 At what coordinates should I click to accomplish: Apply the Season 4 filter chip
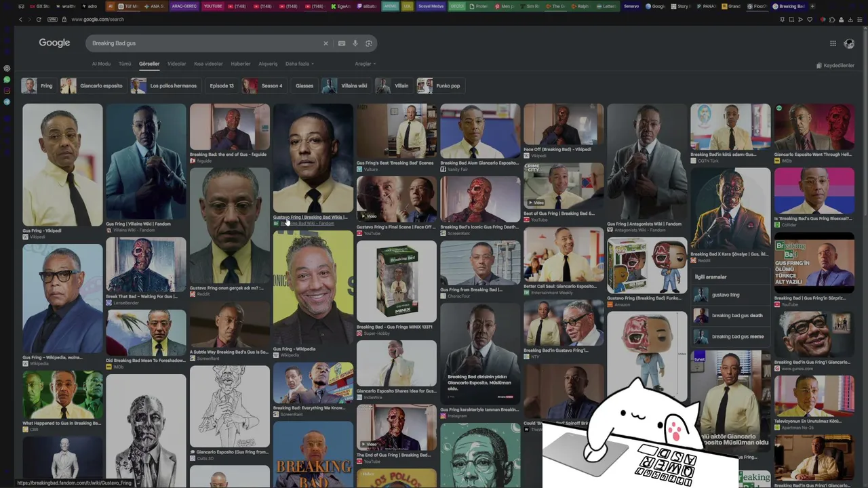[x=264, y=86]
